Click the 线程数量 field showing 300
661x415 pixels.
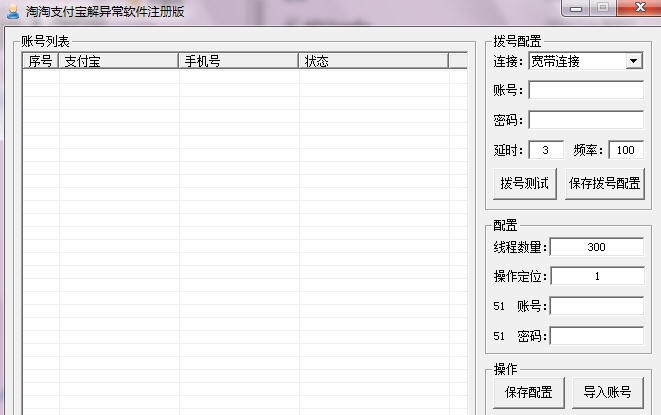[x=597, y=247]
